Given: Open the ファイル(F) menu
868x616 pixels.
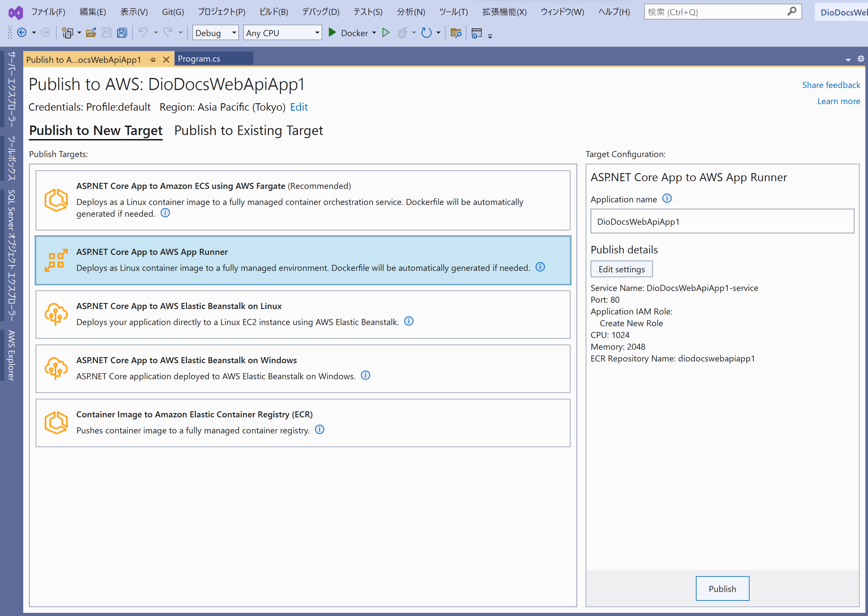Looking at the screenshot, I should tap(48, 12).
